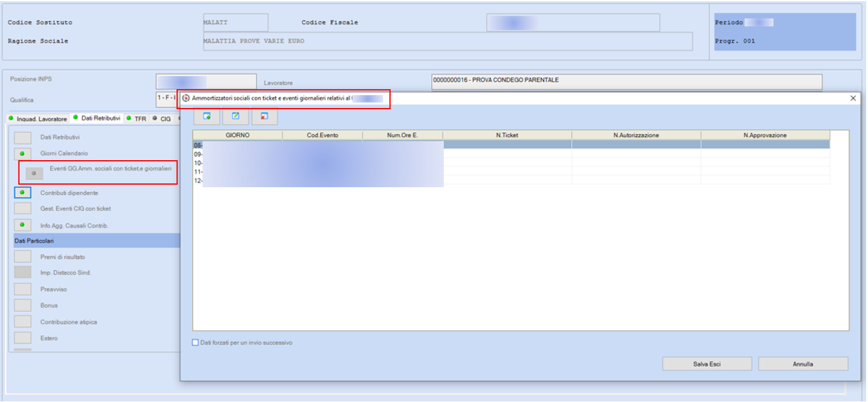Screen dimensions: 868x402
Task: Click the button beside Gest. Eventi CIG con ticket
Action: click(23, 209)
